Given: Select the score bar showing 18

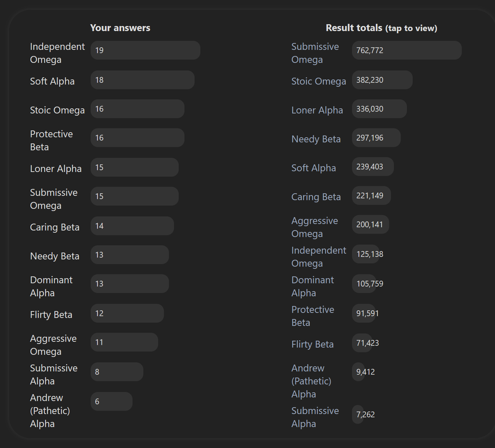Looking at the screenshot, I should [x=142, y=80].
